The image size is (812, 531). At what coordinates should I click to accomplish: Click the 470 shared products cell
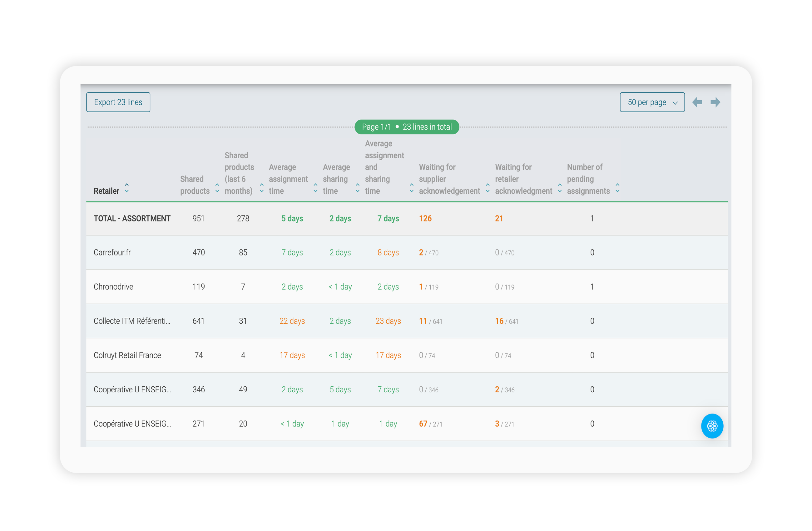click(x=199, y=252)
